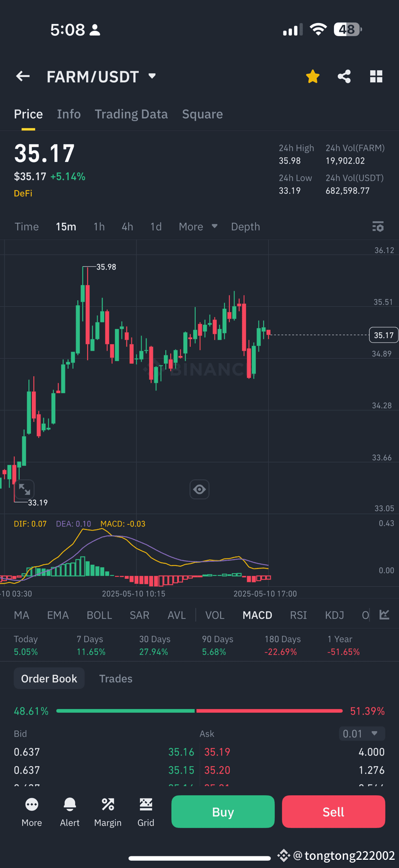Tap the battery indicator in status bar
This screenshot has width=399, height=868.
(348, 29)
